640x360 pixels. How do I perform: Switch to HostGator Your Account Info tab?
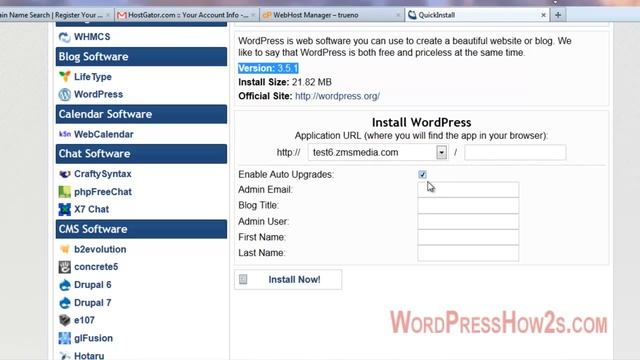point(187,15)
